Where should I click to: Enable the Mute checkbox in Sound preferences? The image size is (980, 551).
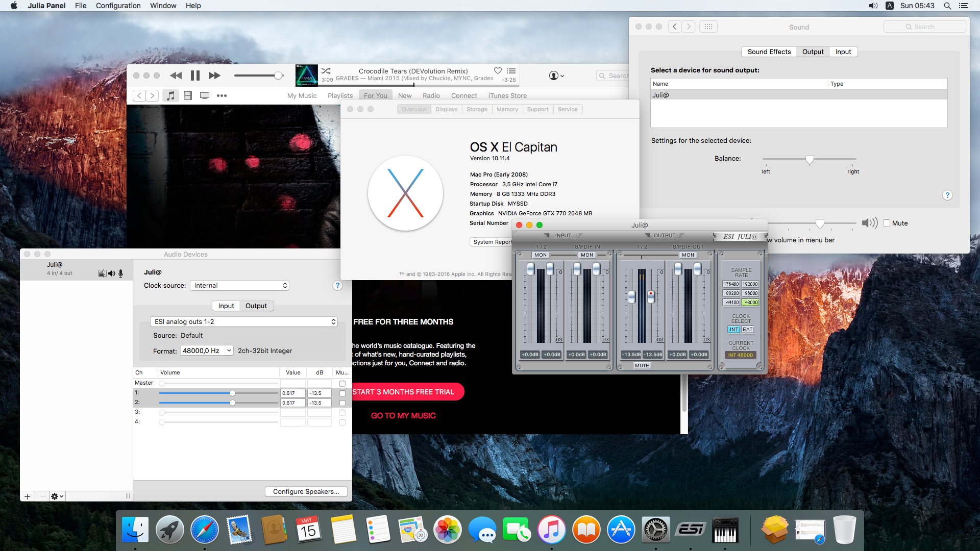[887, 223]
